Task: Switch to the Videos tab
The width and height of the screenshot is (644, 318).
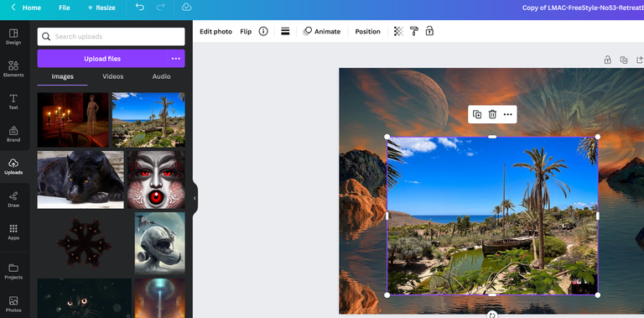Action: tap(113, 76)
